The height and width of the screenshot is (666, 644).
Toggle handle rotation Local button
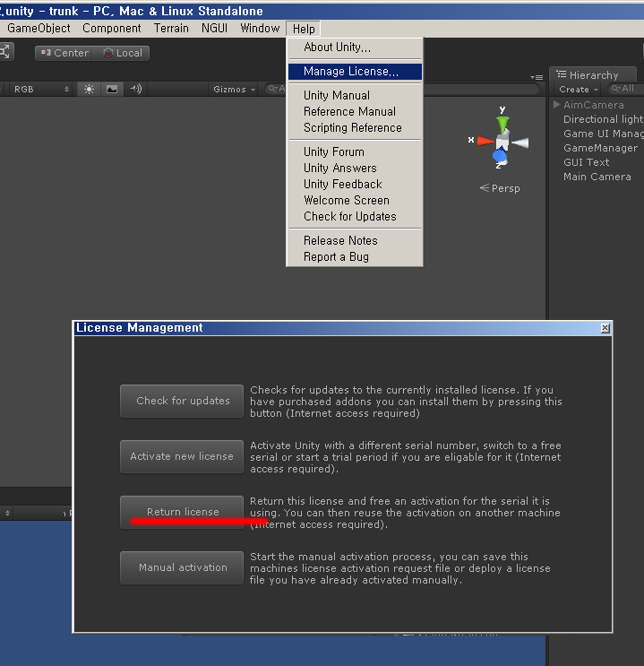[122, 53]
